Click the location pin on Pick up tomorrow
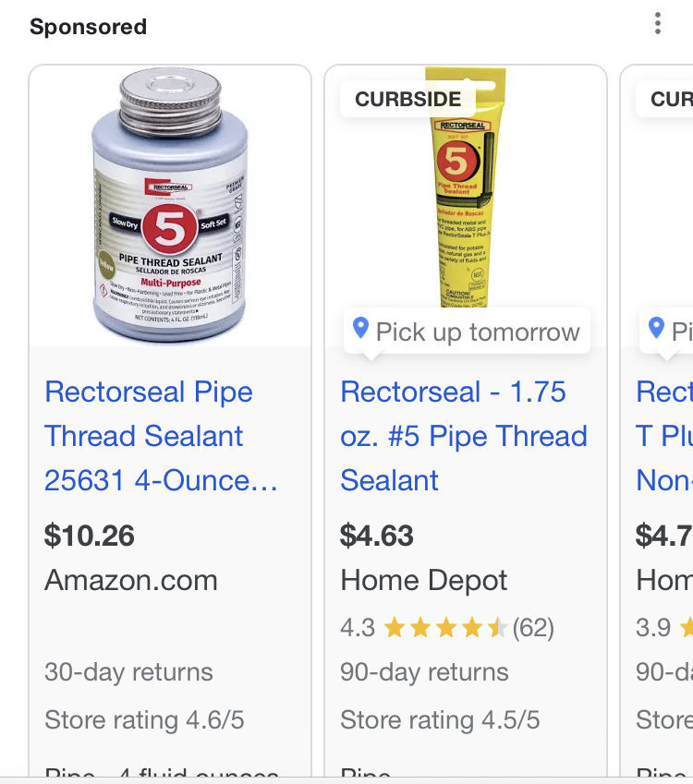This screenshot has width=693, height=784. tap(360, 328)
